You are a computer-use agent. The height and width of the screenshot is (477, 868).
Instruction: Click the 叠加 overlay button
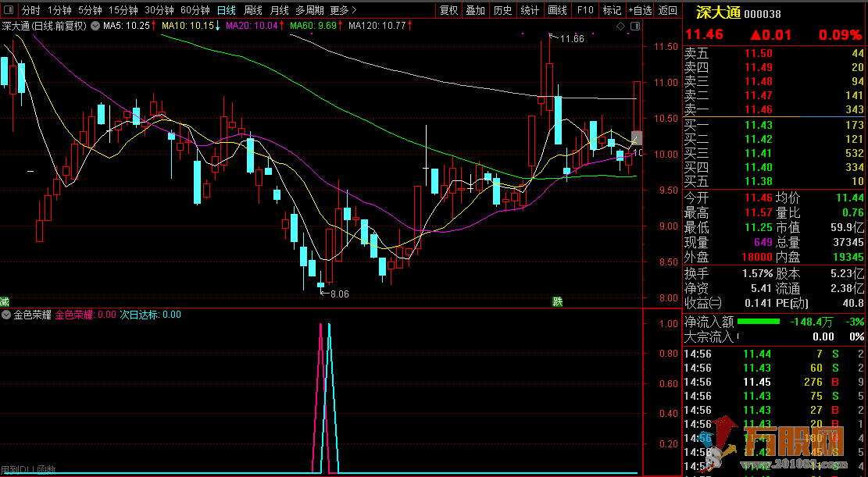(x=476, y=10)
